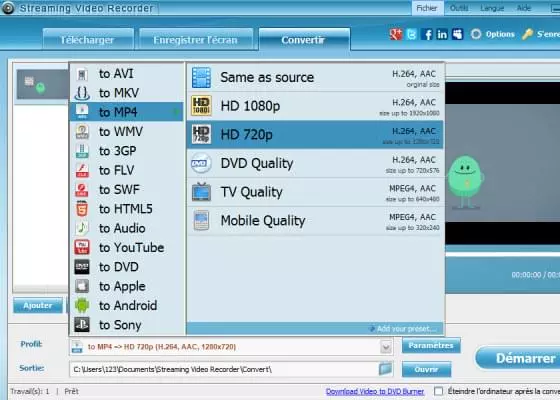560x400 pixels.
Task: Select the HD 1080p preset text
Action: coord(250,106)
